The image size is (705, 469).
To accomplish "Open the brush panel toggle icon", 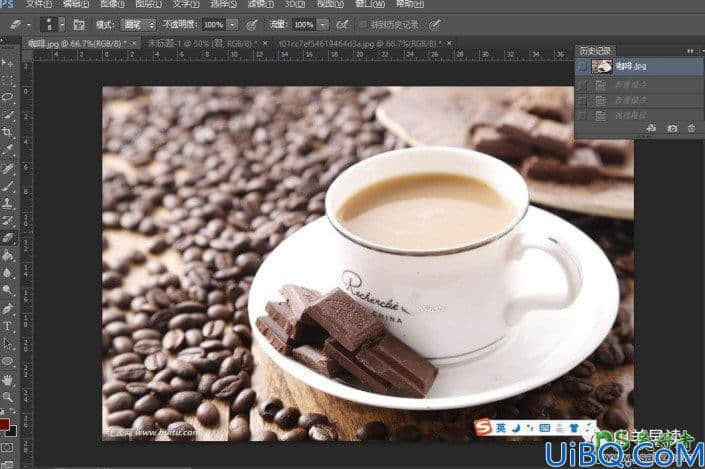I will pyautogui.click(x=79, y=25).
